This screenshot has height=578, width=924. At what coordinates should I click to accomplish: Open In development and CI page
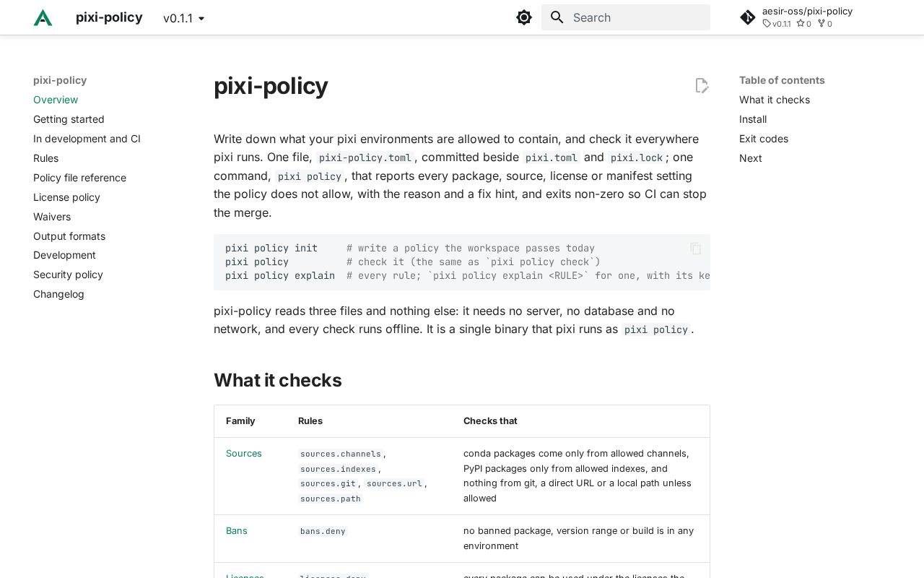tap(87, 139)
